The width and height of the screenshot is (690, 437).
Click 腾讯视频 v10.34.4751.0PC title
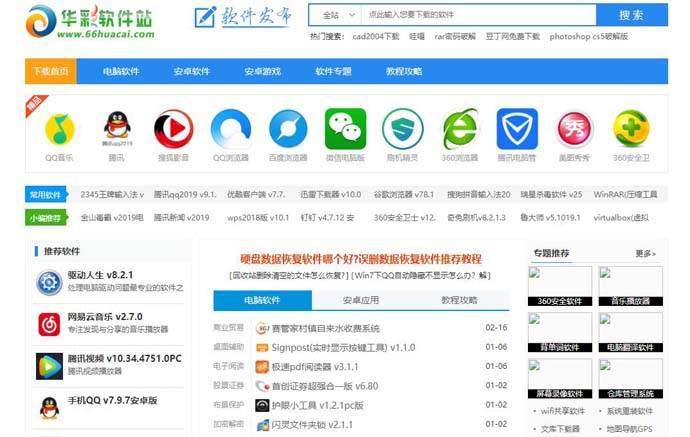click(125, 359)
